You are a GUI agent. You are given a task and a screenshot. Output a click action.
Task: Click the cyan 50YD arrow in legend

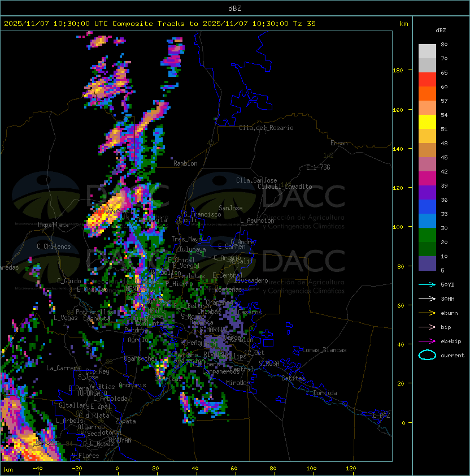(x=427, y=284)
